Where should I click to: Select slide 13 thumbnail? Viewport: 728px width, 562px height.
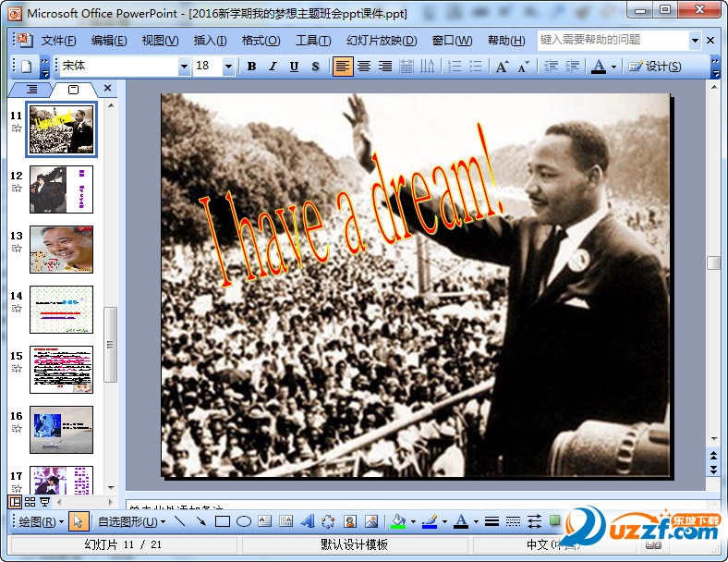[x=61, y=250]
